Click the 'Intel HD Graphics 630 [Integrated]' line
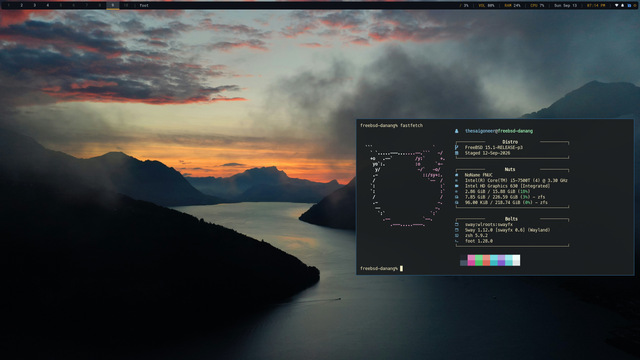The image size is (640, 360). click(507, 186)
